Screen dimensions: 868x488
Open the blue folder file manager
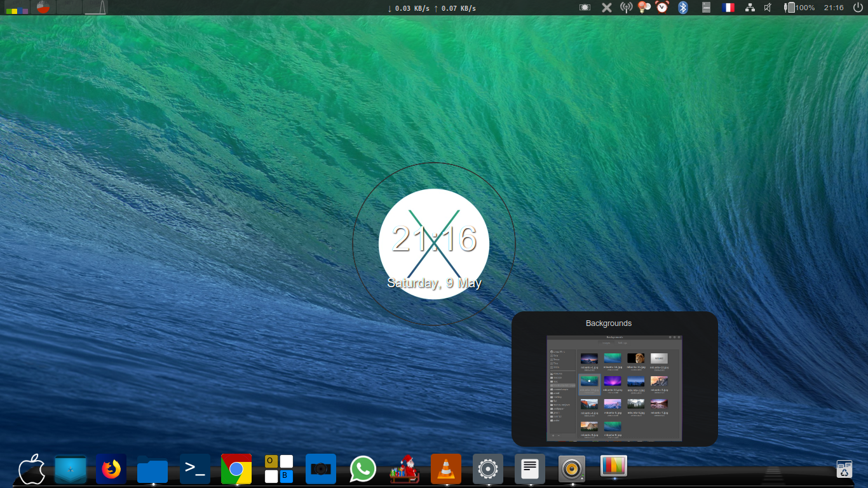[153, 470]
